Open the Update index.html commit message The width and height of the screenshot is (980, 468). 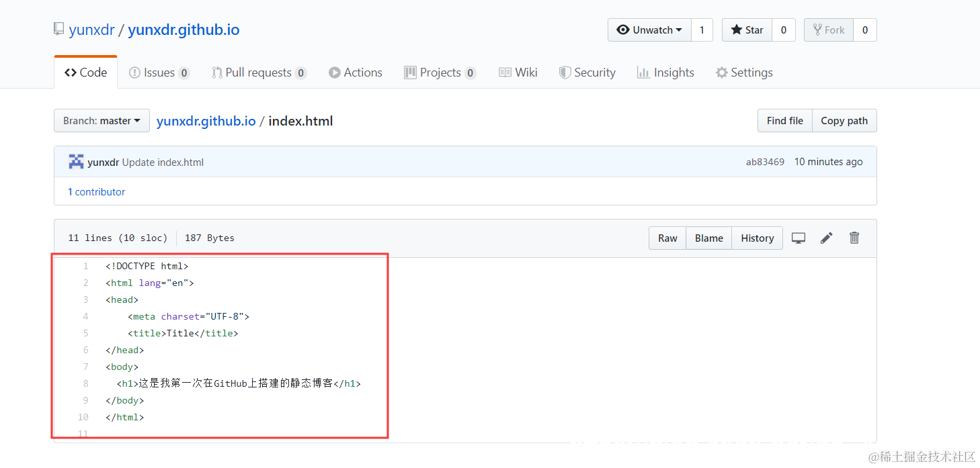point(163,162)
